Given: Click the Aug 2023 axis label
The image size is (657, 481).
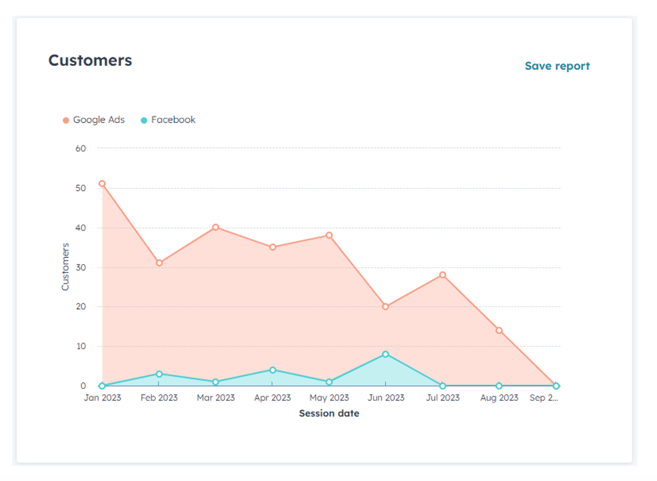Looking at the screenshot, I should [499, 398].
